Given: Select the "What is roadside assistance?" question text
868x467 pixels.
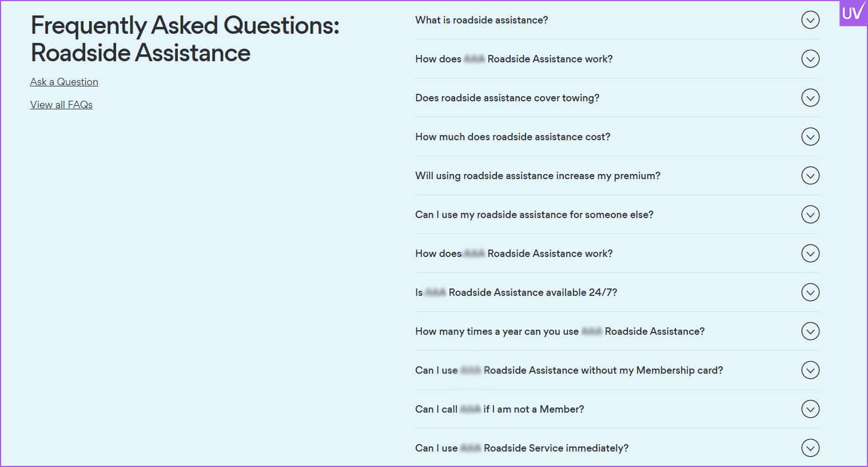Looking at the screenshot, I should [481, 20].
